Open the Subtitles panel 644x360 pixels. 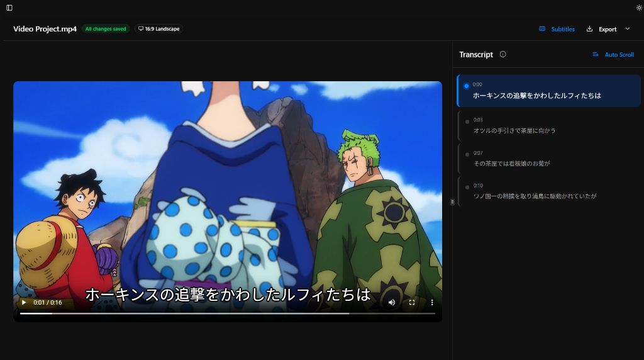pos(557,29)
